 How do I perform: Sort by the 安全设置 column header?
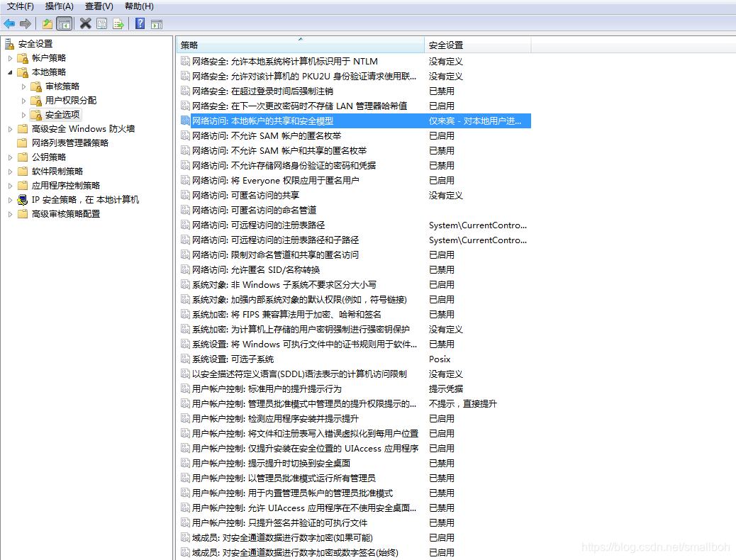[478, 45]
